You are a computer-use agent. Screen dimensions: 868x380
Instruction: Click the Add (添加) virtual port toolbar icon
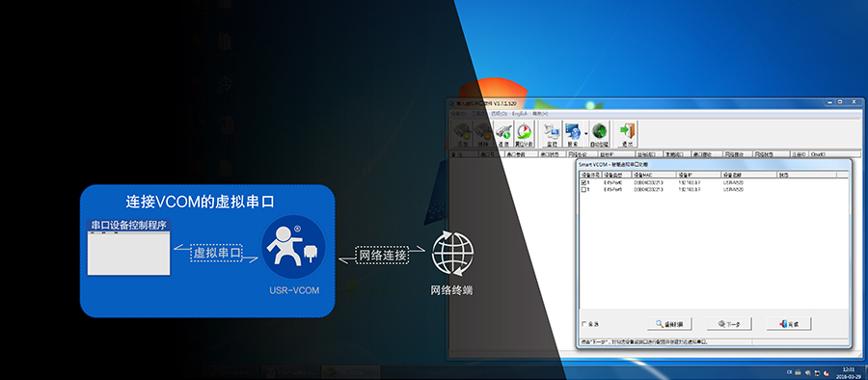coord(462,134)
